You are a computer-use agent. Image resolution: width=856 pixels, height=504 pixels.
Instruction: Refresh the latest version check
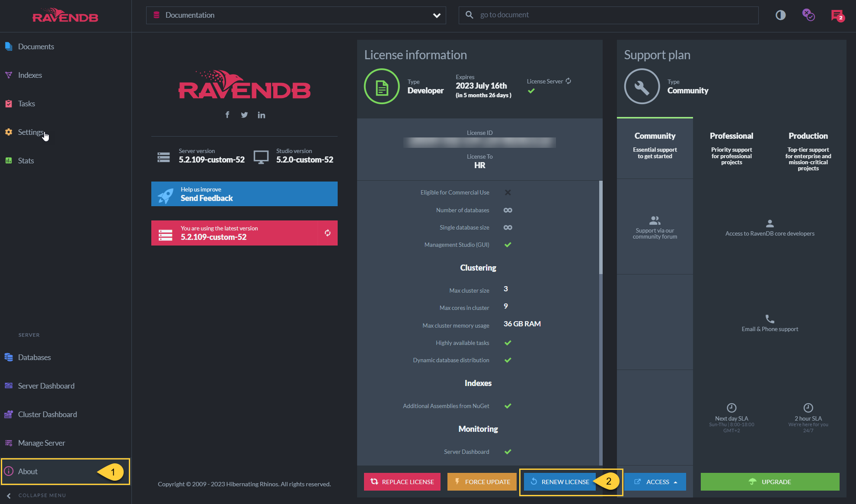coord(328,233)
